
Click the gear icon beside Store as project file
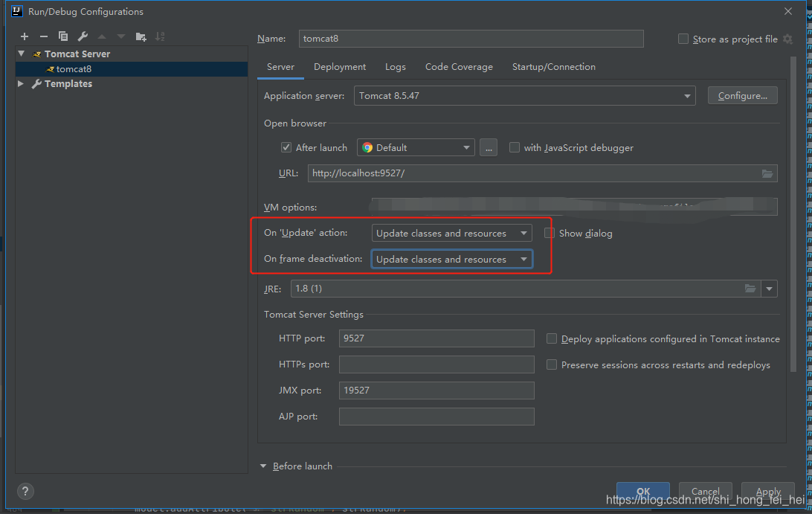(x=787, y=39)
